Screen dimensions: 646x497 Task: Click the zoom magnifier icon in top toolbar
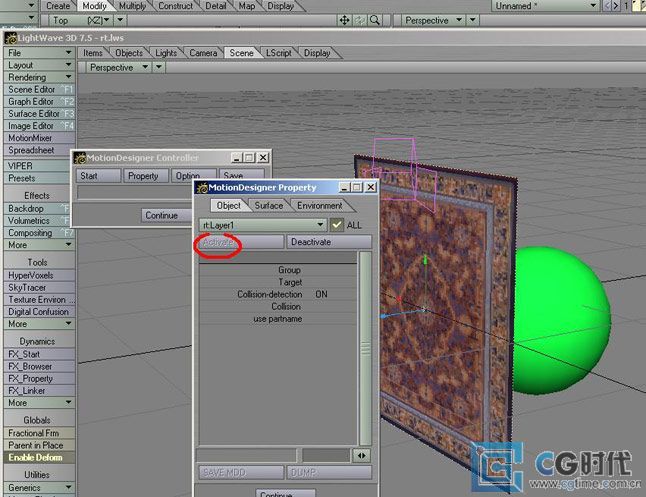tap(375, 20)
